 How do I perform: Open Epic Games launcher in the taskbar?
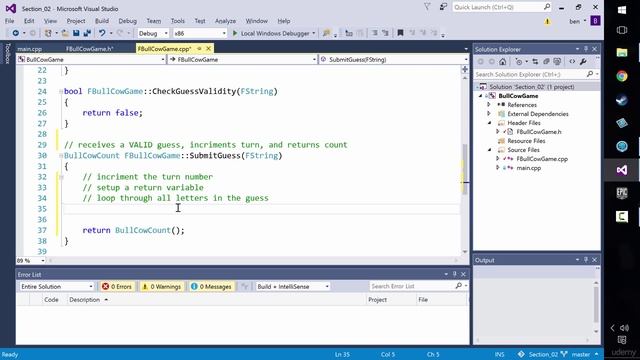[622, 193]
